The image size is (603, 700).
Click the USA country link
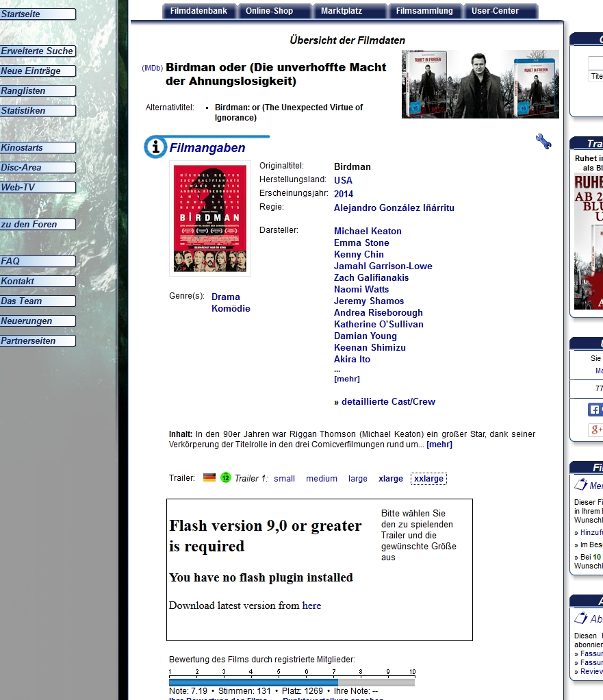(343, 180)
